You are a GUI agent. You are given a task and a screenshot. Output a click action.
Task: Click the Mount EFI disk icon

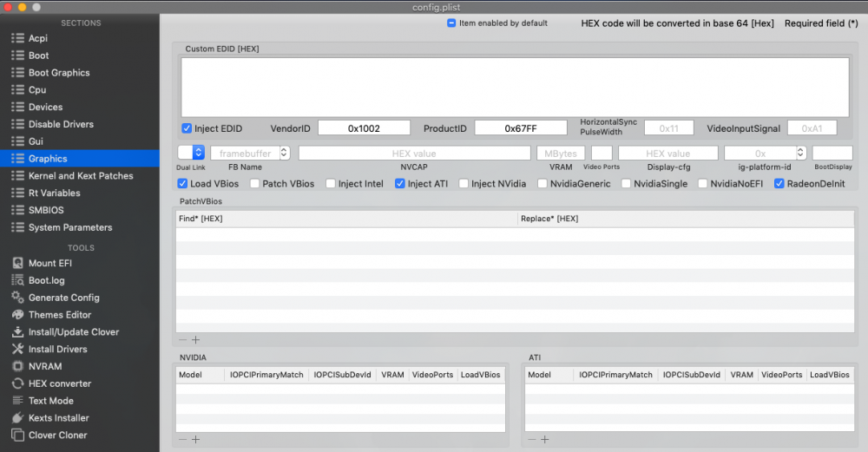[x=17, y=263]
